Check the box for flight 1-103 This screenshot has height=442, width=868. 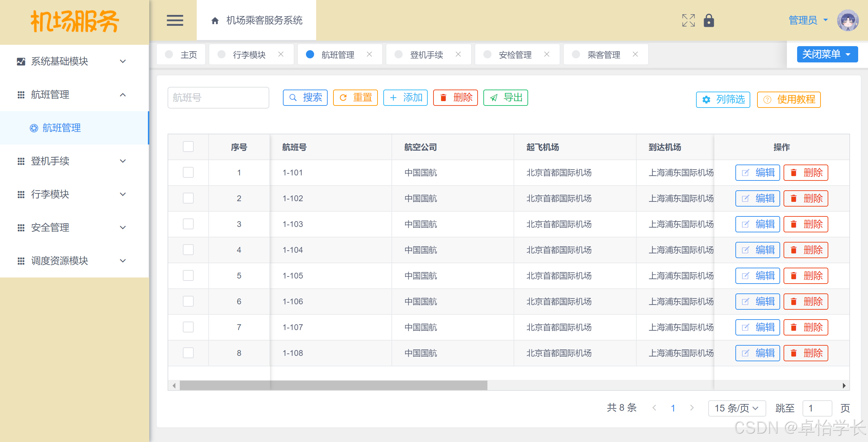click(x=188, y=224)
